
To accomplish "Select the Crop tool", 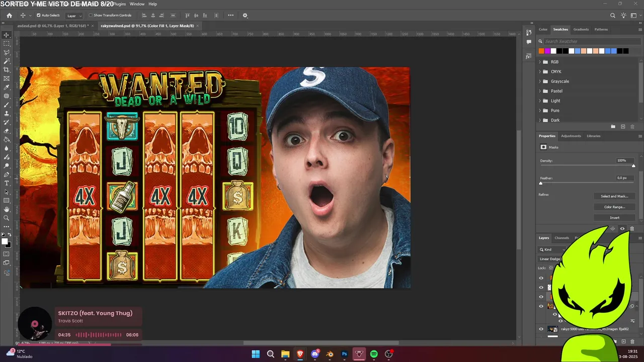I will 7,70.
